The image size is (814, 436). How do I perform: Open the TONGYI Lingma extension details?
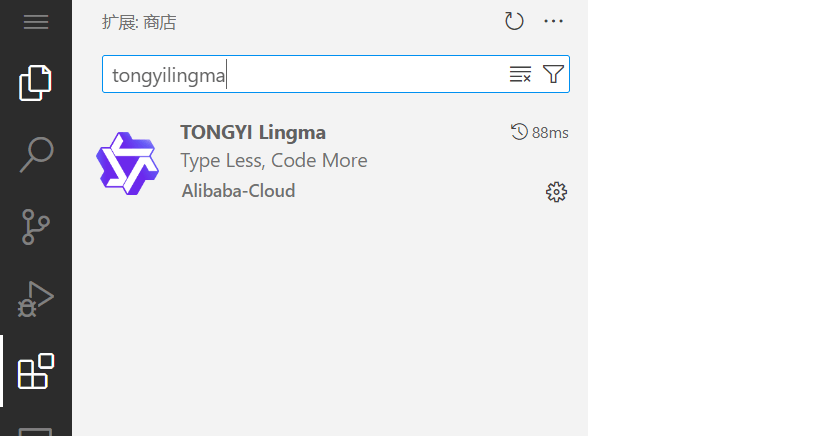coord(253,133)
